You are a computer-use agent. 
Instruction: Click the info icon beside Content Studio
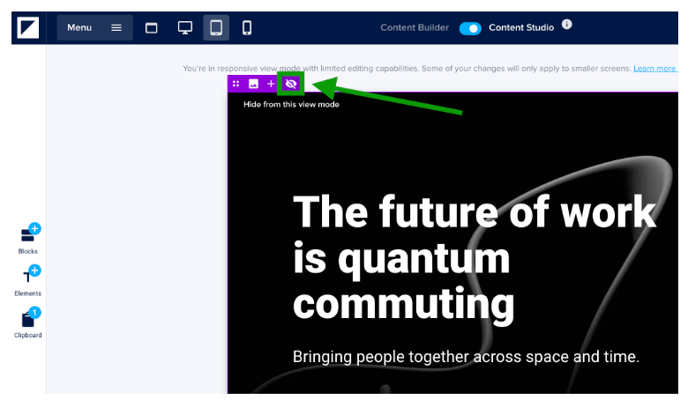pyautogui.click(x=567, y=24)
